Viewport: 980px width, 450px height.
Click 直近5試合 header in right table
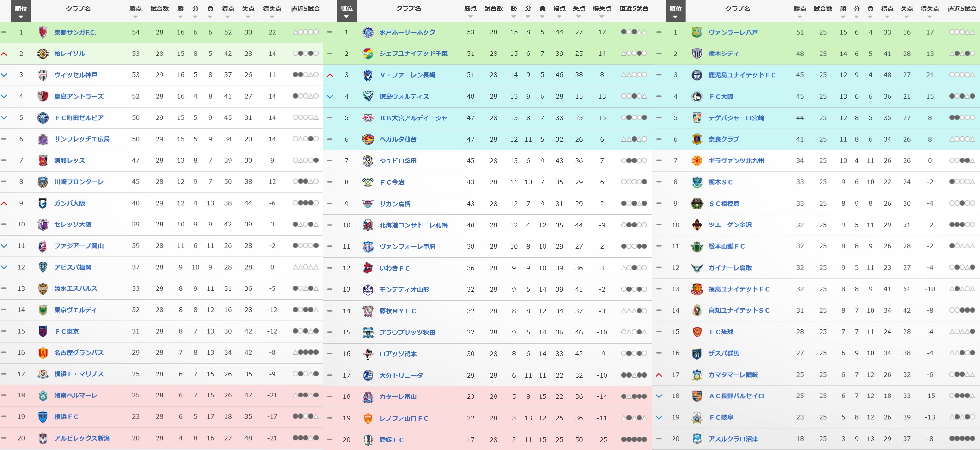pos(961,9)
